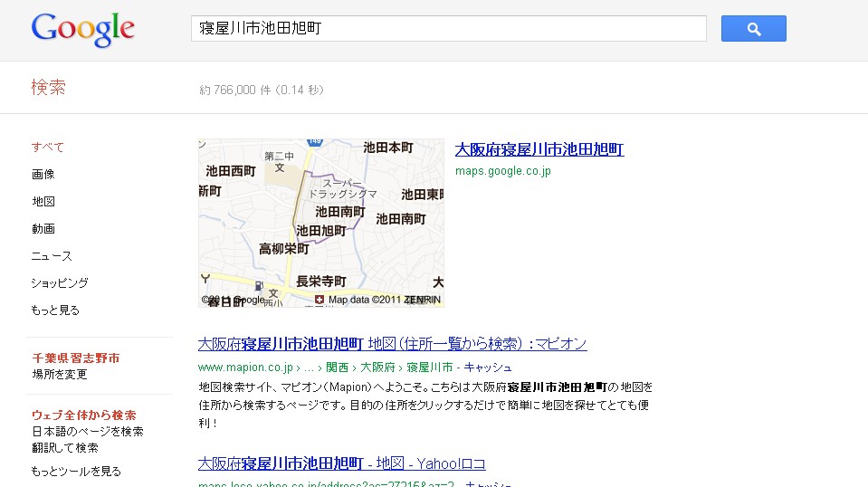This screenshot has width=868, height=487.
Task: Select the すべて search category
Action: (48, 148)
